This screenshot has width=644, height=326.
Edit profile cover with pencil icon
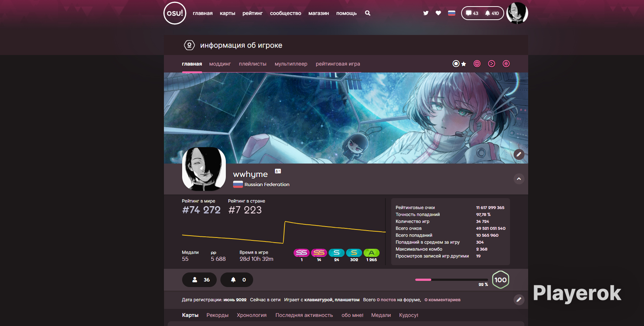[x=519, y=154]
